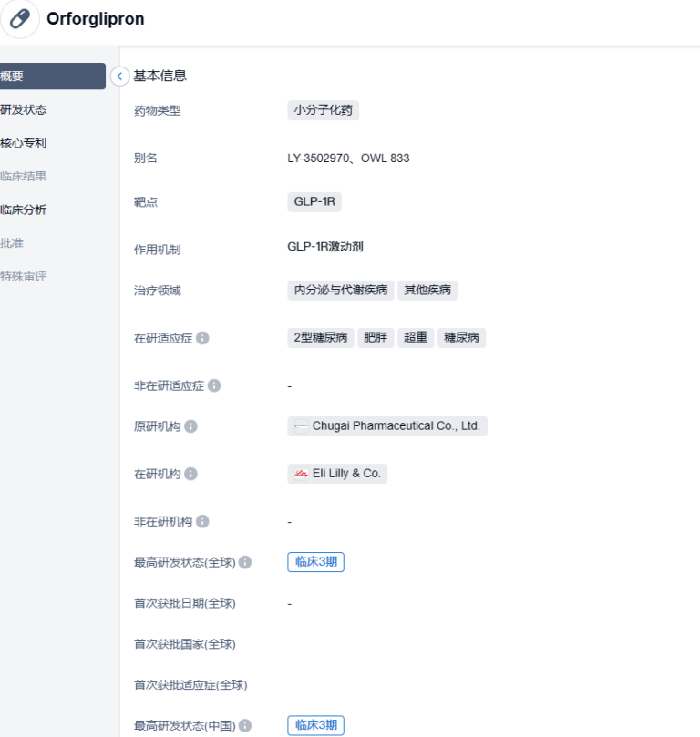Select the 肥胖 indication tag
Viewport: 700px width, 737px height.
pos(375,338)
